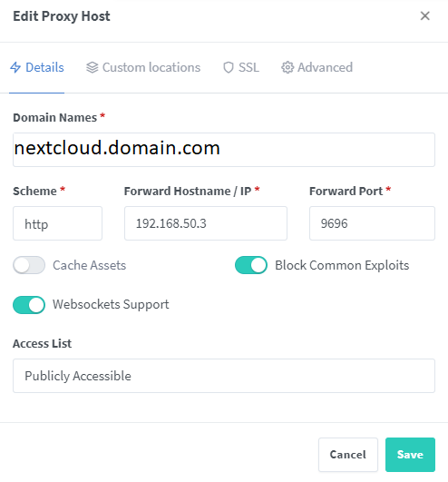This screenshot has width=448, height=482.
Task: Open the Scheme dropdown showing http
Action: 57,223
